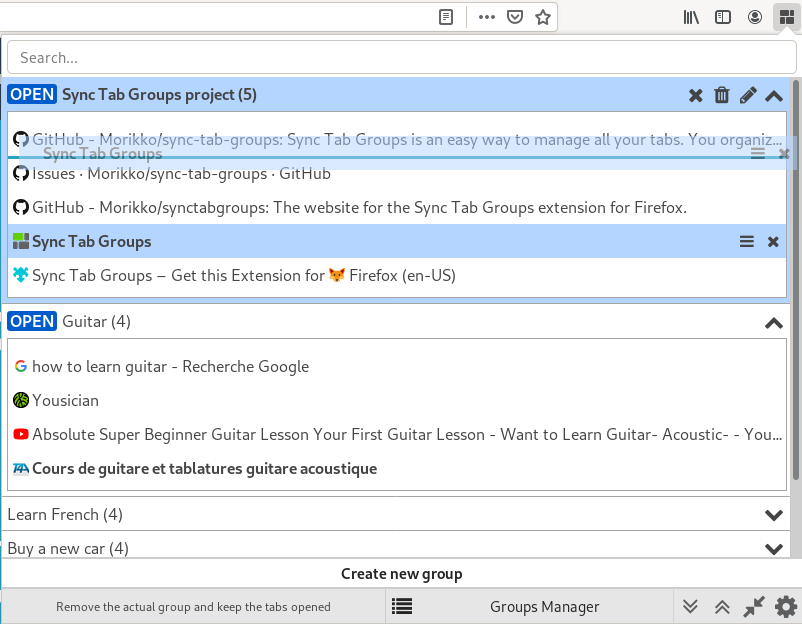Open page actions three-dots menu

[x=486, y=17]
